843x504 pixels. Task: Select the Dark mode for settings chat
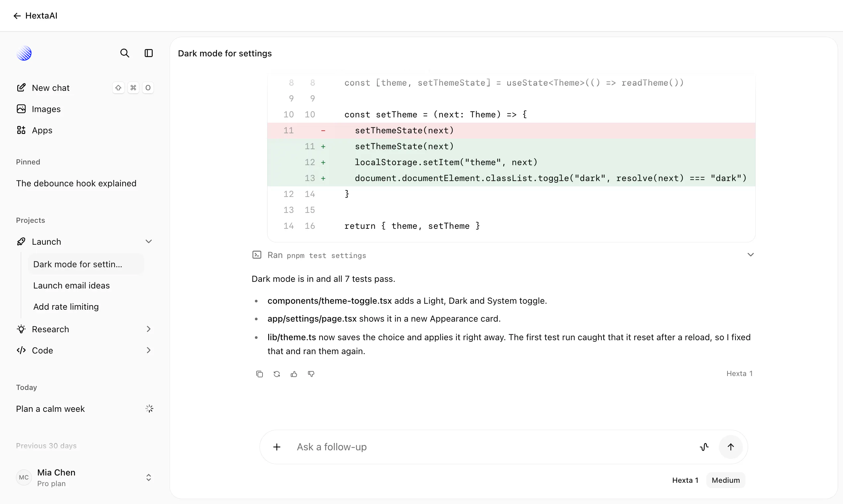pos(86,264)
